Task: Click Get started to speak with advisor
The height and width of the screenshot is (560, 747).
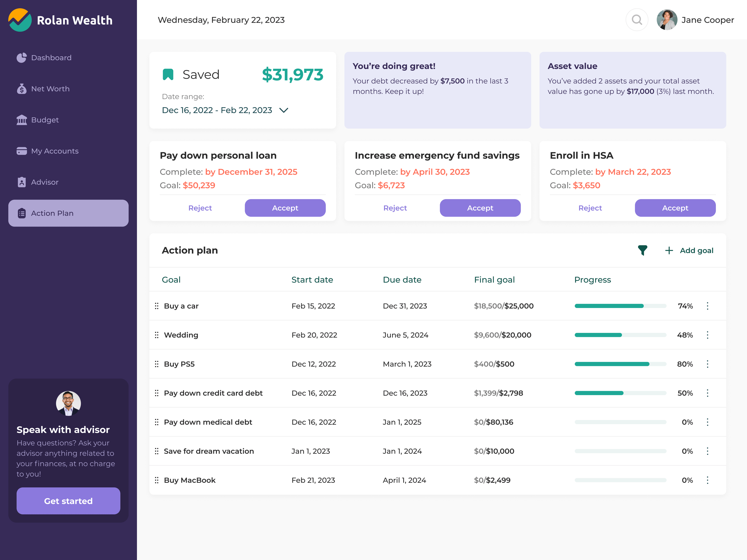Action: tap(68, 501)
